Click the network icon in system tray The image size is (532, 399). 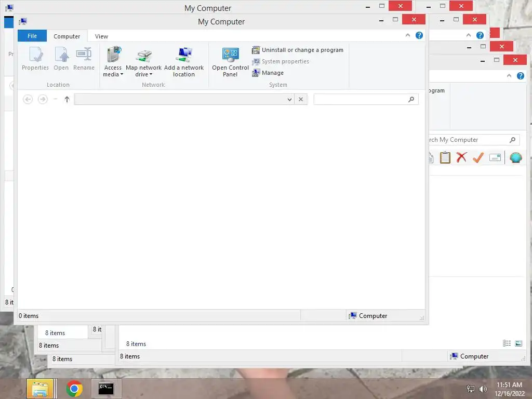(470, 389)
